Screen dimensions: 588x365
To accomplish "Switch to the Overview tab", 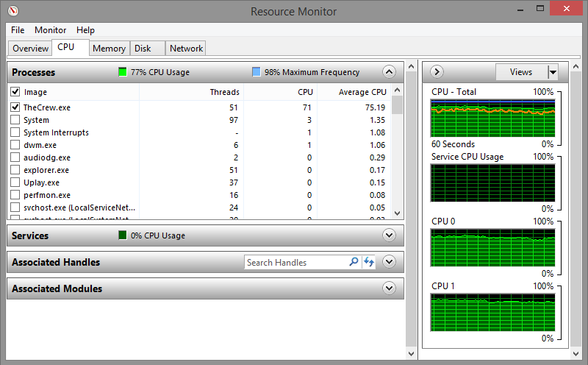I will click(30, 49).
